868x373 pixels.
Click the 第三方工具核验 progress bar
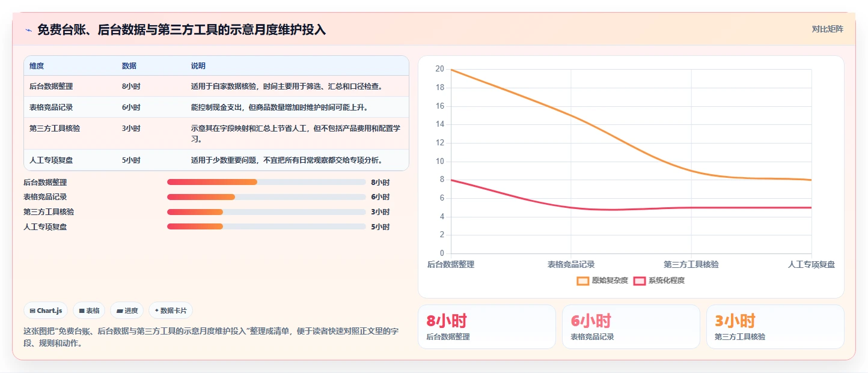(x=266, y=212)
